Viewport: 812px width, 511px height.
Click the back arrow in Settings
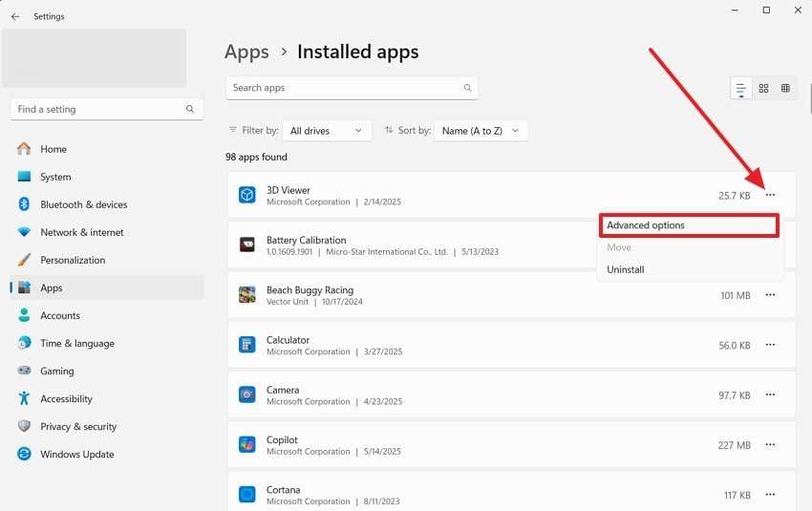[x=15, y=16]
